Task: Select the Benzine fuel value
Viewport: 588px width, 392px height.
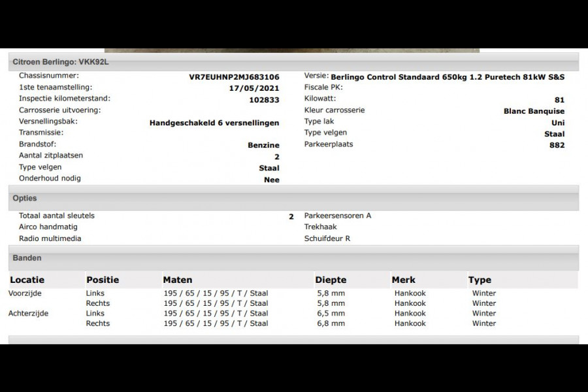Action: click(x=263, y=145)
